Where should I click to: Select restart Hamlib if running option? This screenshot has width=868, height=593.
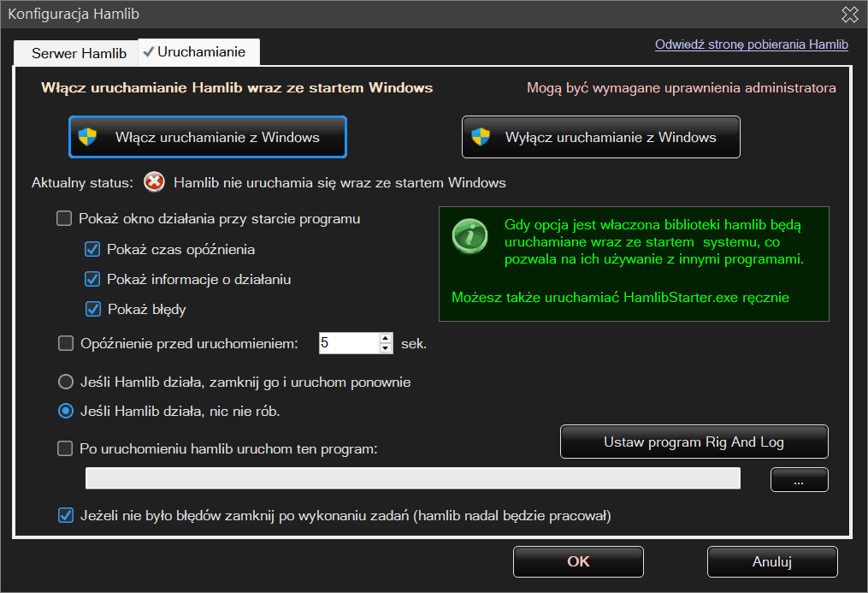(65, 382)
